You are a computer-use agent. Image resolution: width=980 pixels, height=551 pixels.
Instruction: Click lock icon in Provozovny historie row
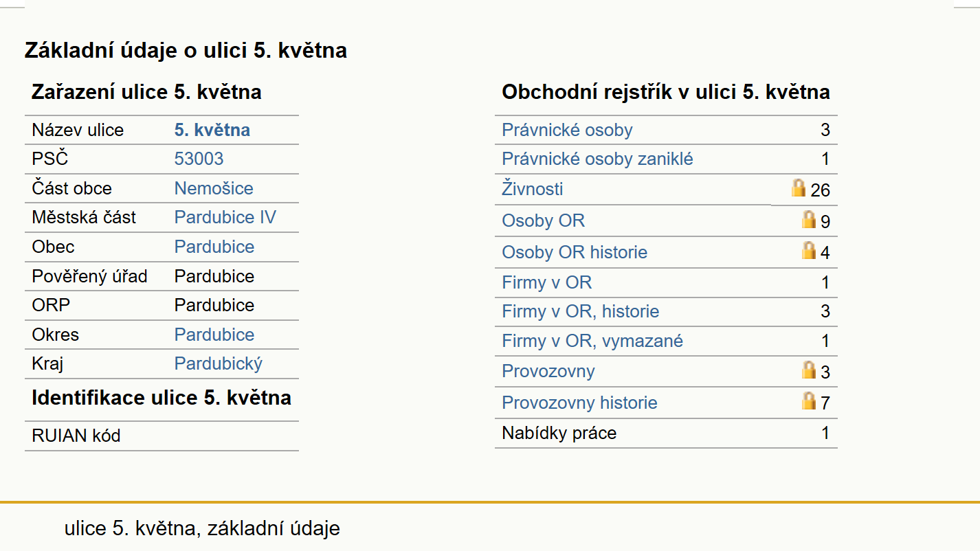click(x=809, y=401)
